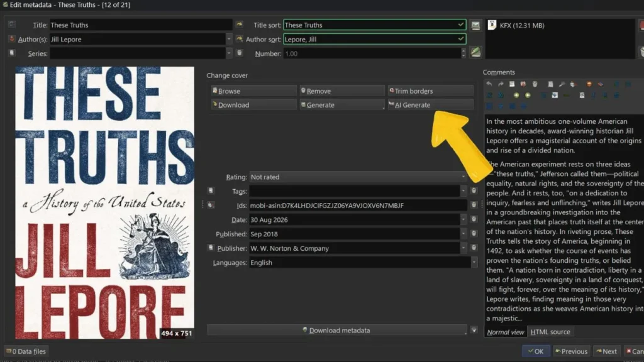Select all text icon in Comments toolbar

[x=512, y=84]
